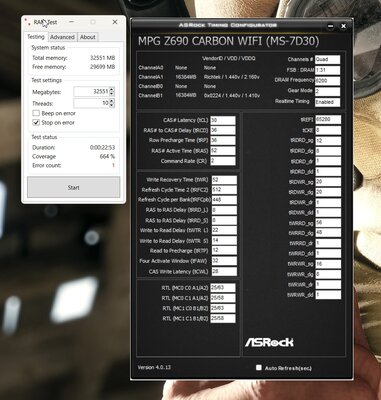Click the RAM Test app icon in title bar
Viewport: 381px width, 400px height.
click(27, 21)
